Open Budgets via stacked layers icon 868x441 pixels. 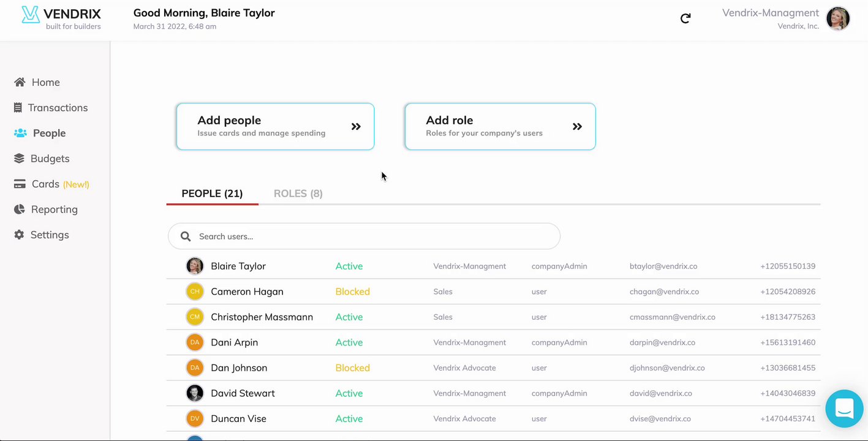point(19,159)
